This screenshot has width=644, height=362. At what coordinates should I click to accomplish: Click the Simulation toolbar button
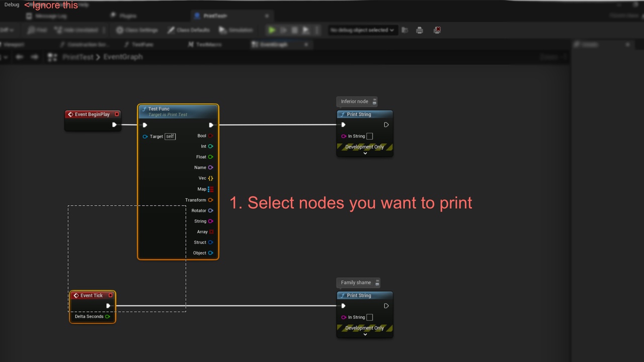click(x=236, y=30)
